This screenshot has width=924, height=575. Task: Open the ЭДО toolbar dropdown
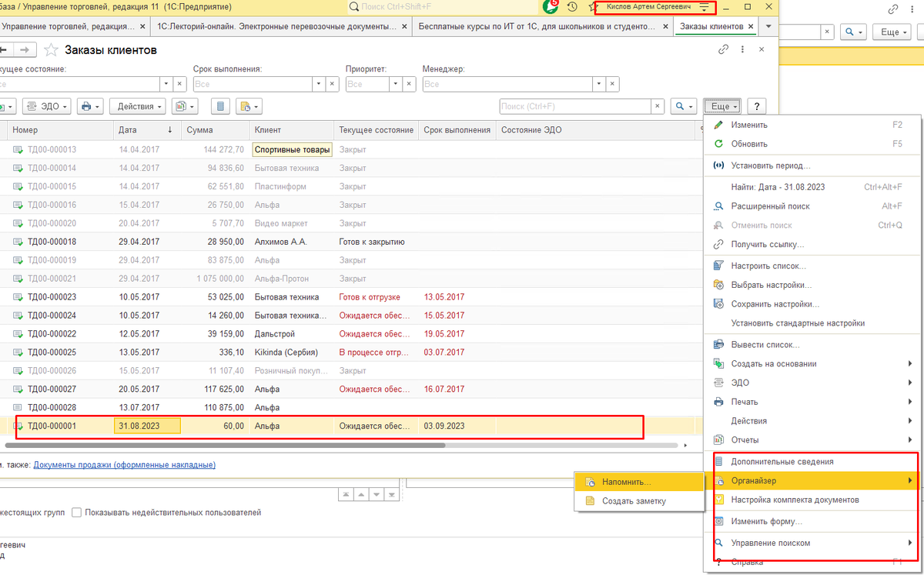click(47, 106)
